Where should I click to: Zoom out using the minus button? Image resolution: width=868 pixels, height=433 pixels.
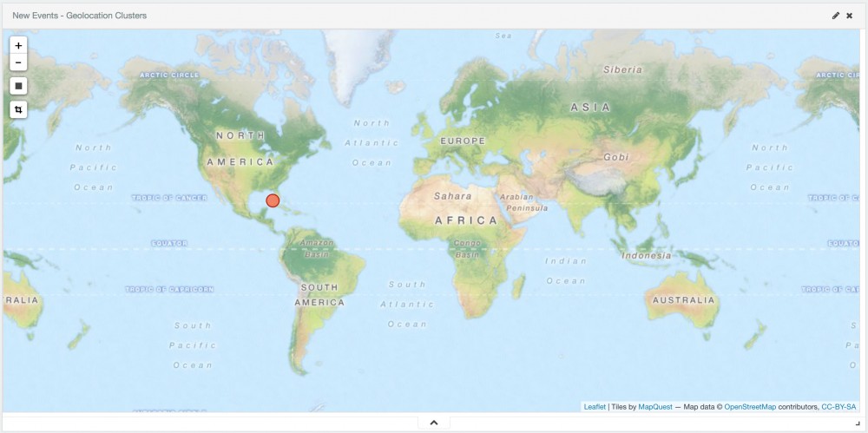pos(18,62)
